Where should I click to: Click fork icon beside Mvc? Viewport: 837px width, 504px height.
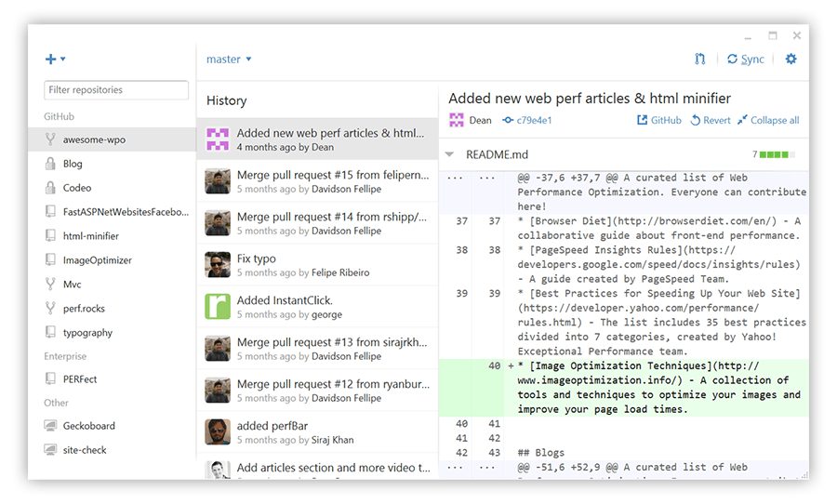[x=50, y=284]
